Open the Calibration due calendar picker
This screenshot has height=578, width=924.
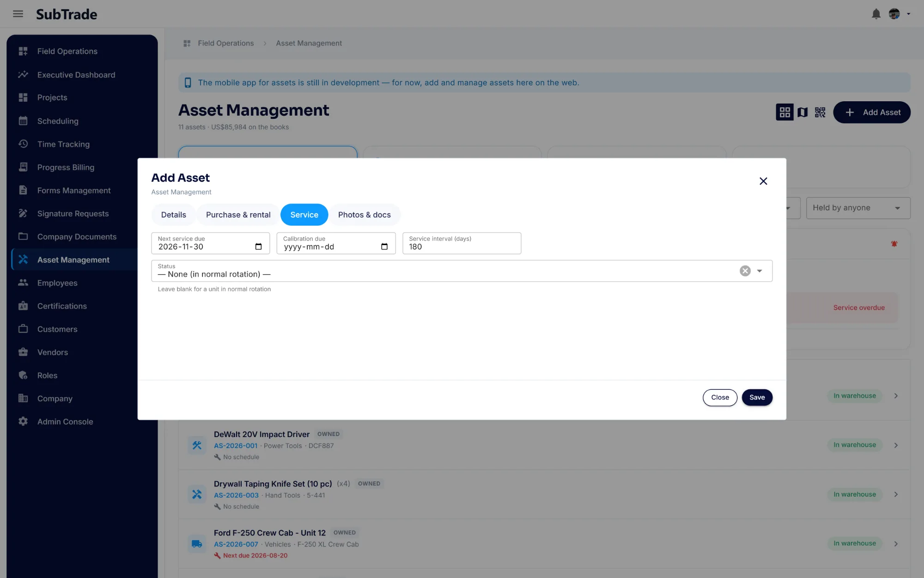coord(384,246)
